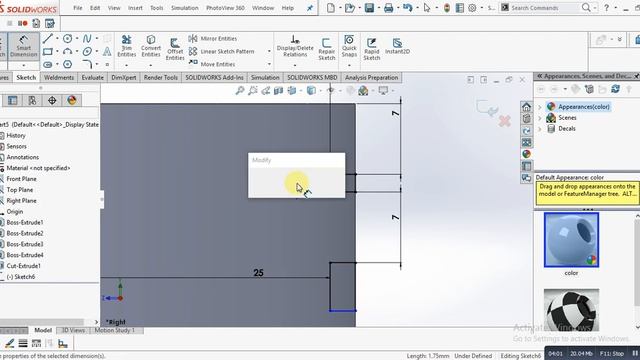Open Linear Sketch Pattern dropdown arrow
This screenshot has height=360, width=640.
[269, 51]
